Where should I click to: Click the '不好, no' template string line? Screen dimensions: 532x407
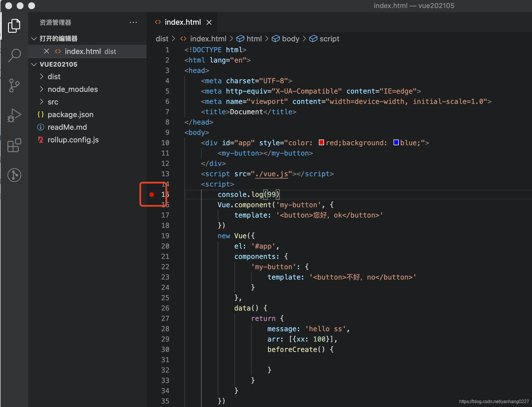click(x=342, y=277)
